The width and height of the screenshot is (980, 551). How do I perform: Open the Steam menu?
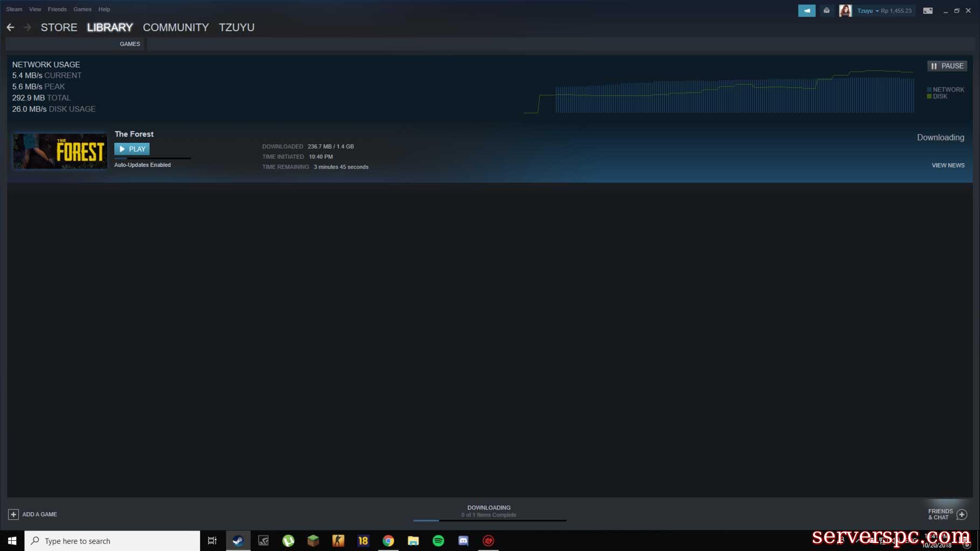pyautogui.click(x=14, y=9)
